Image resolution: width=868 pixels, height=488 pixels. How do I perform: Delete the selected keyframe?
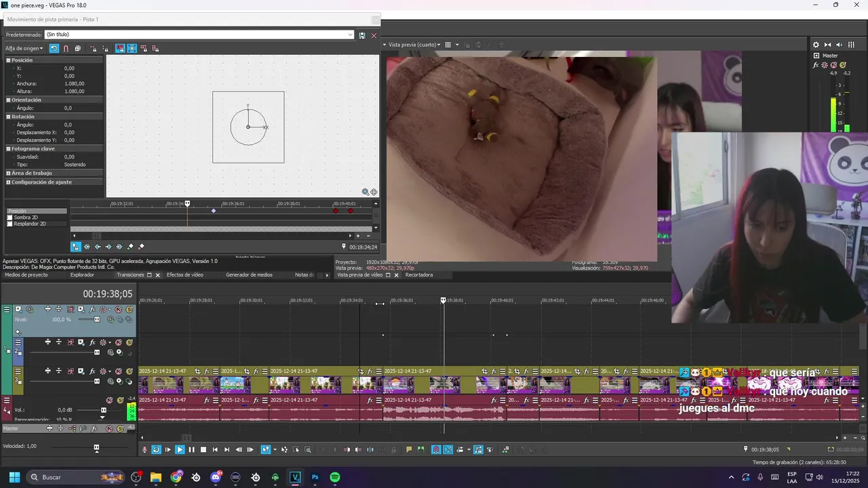pyautogui.click(x=141, y=247)
